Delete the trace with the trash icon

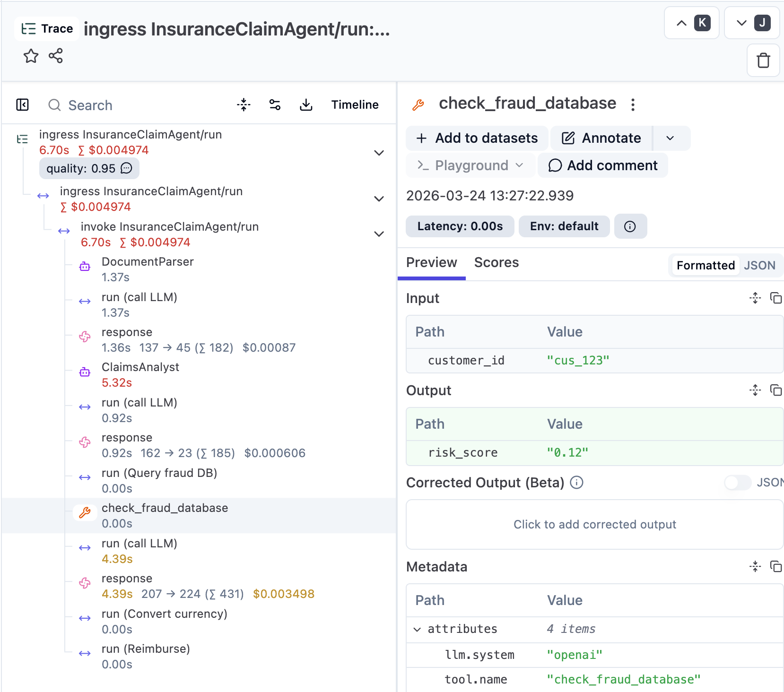763,61
